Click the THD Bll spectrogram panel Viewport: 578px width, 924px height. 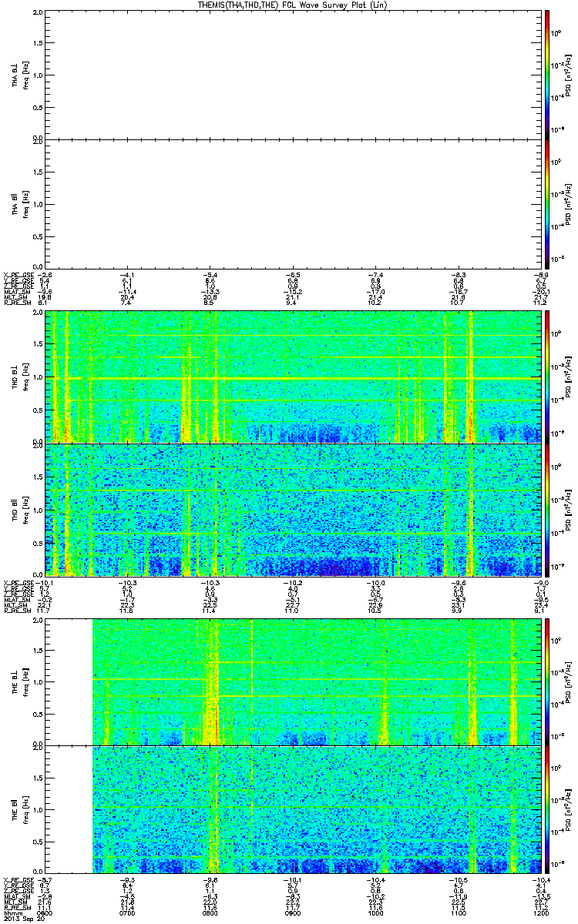click(289, 509)
